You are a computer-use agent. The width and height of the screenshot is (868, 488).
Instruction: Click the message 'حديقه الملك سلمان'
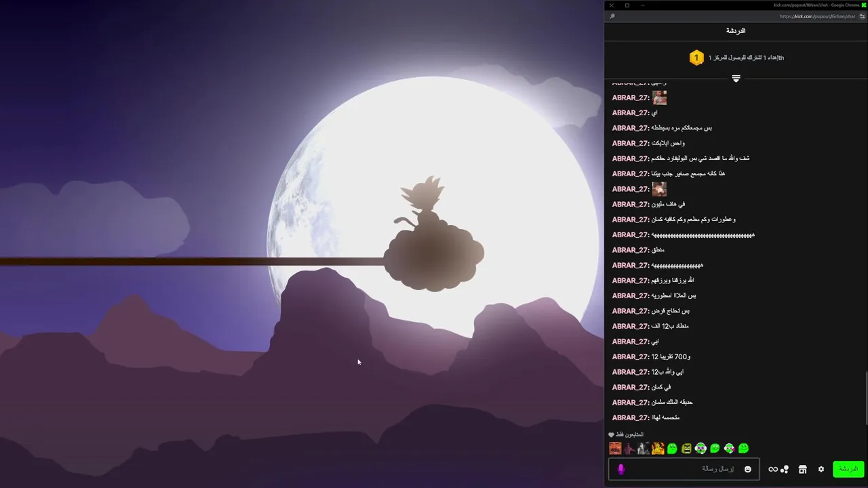click(x=672, y=403)
